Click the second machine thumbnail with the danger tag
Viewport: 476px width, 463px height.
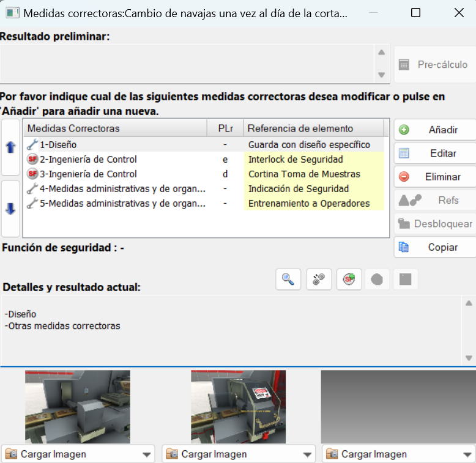[x=238, y=407]
